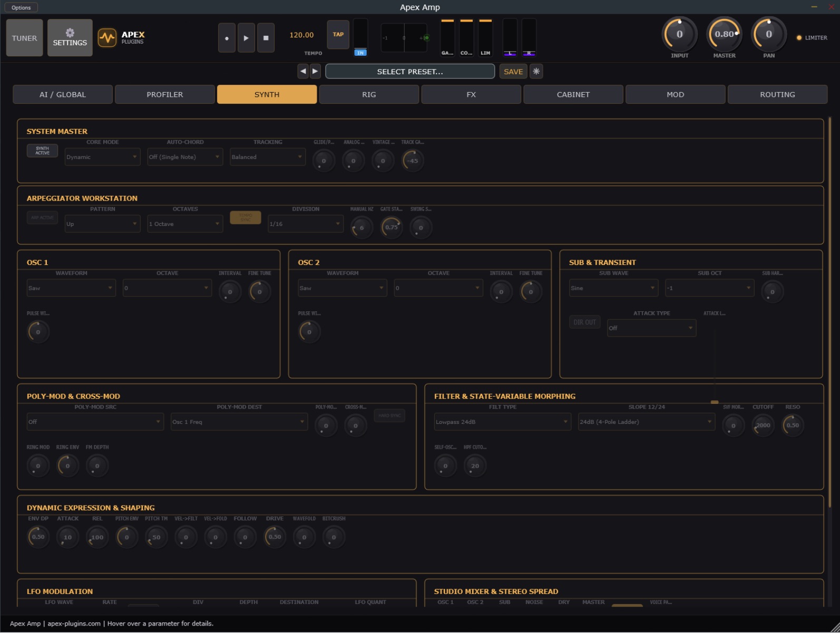Click the asterisk icon next to Save

536,71
